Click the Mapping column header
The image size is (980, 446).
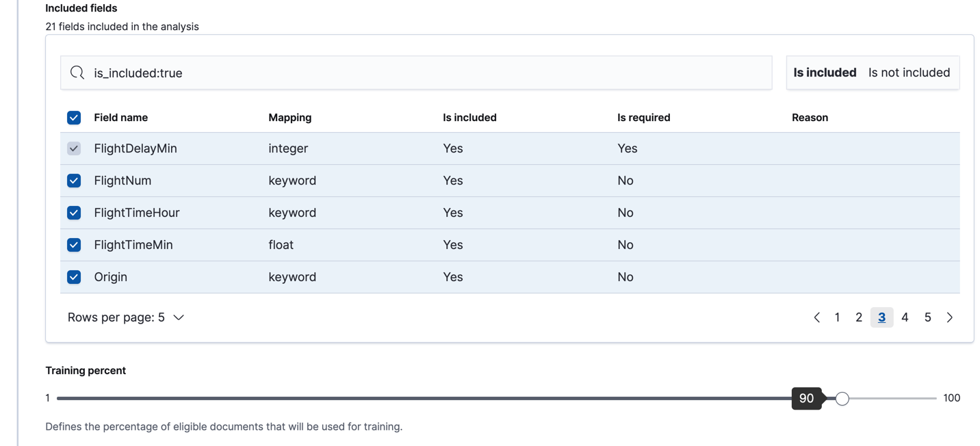coord(289,118)
